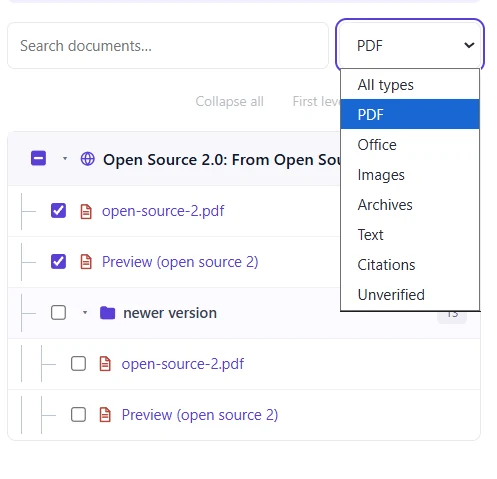Viewport: 497px width, 479px height.
Task: Click the purple folder icon of newer version
Action: (107, 313)
